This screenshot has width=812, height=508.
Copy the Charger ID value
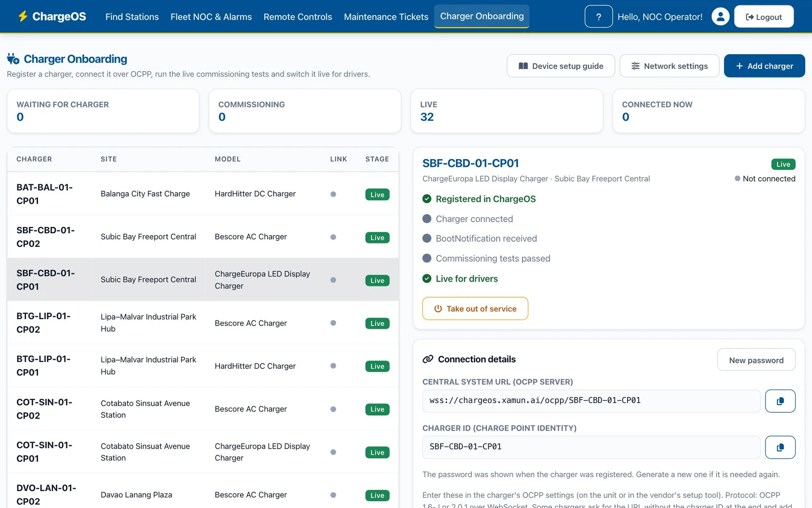tap(780, 447)
